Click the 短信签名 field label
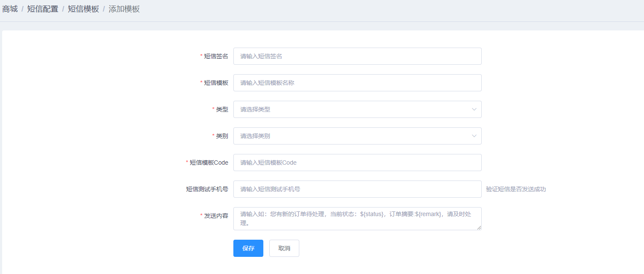 [x=216, y=56]
